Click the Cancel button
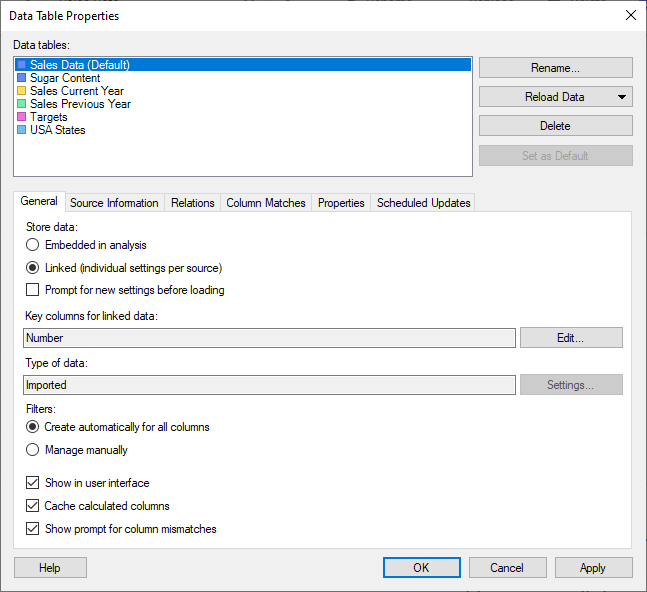This screenshot has height=592, width=647. pyautogui.click(x=508, y=568)
